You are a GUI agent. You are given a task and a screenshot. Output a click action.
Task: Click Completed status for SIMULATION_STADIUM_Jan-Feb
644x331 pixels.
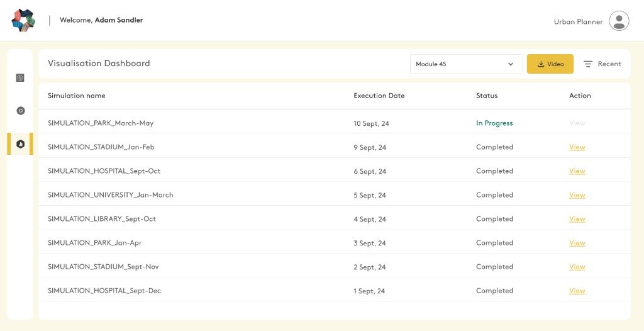(x=494, y=147)
